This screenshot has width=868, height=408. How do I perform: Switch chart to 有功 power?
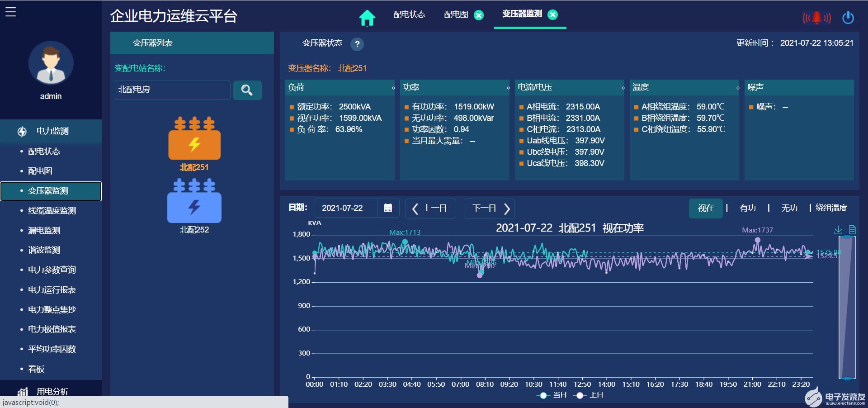747,208
